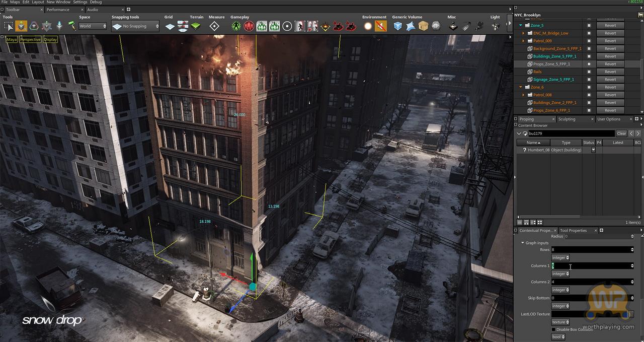Screen dimensions: 644x342
Task: Toggle checkbox in the Zone_6 row
Action: (x=589, y=87)
